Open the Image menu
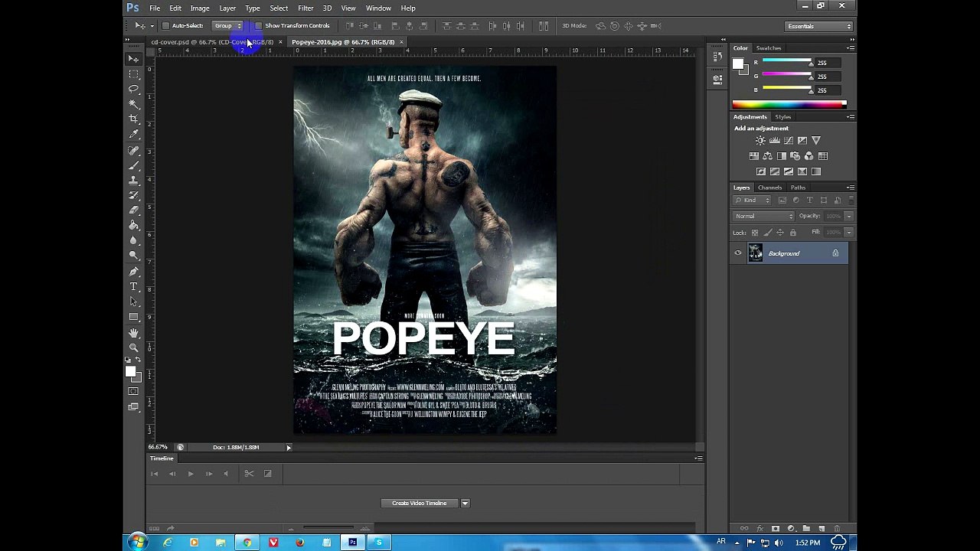The image size is (980, 551). [x=200, y=8]
